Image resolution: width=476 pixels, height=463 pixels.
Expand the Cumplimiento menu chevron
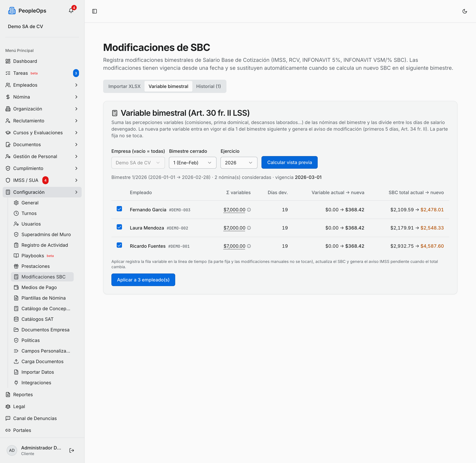[x=76, y=168]
